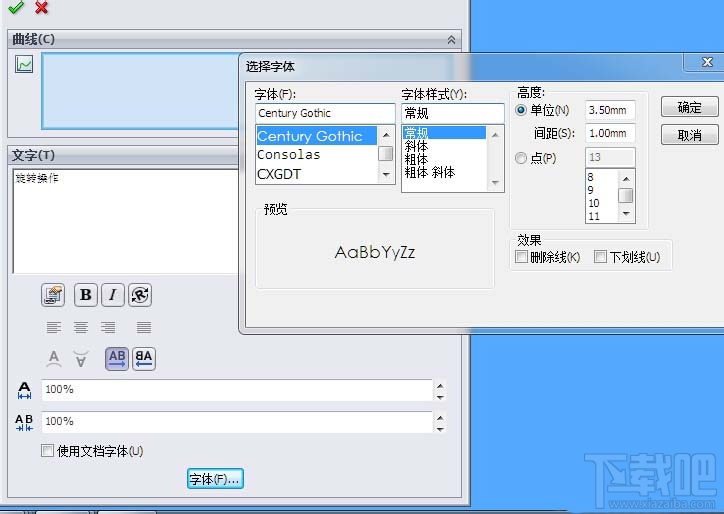The width and height of the screenshot is (724, 514).
Task: Click the 字体样式(Y) style field
Action: [452, 113]
